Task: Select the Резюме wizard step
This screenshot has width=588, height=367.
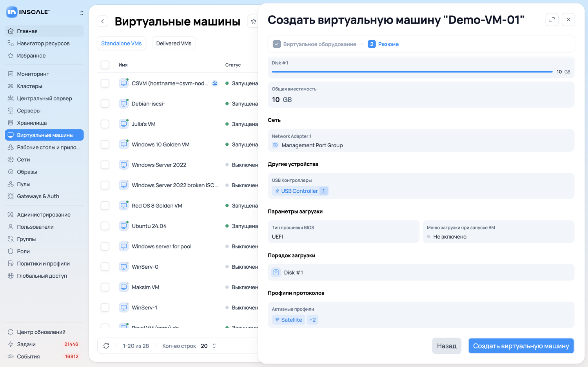Action: pos(383,44)
